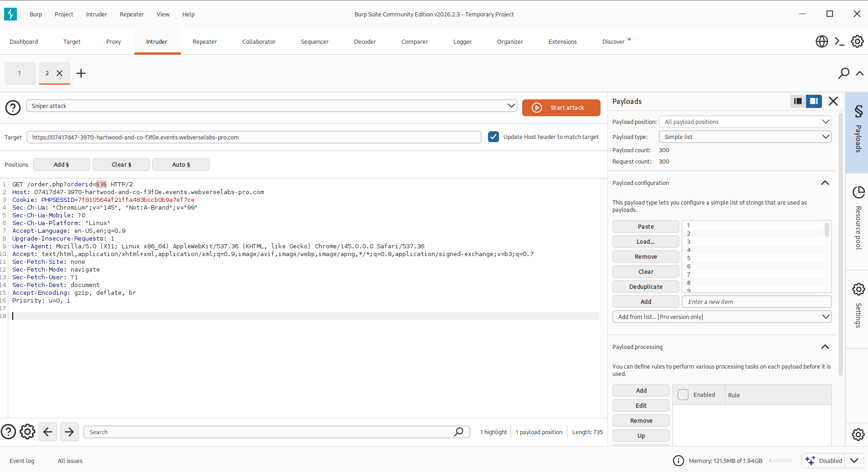Open attack type help icon
868x472 pixels.
pyautogui.click(x=13, y=108)
